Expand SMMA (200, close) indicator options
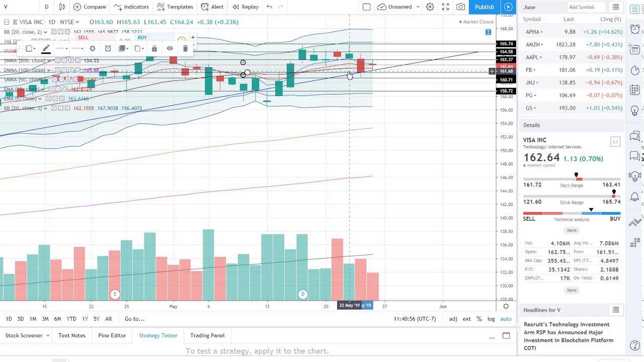The height and width of the screenshot is (362, 644). coord(49,61)
